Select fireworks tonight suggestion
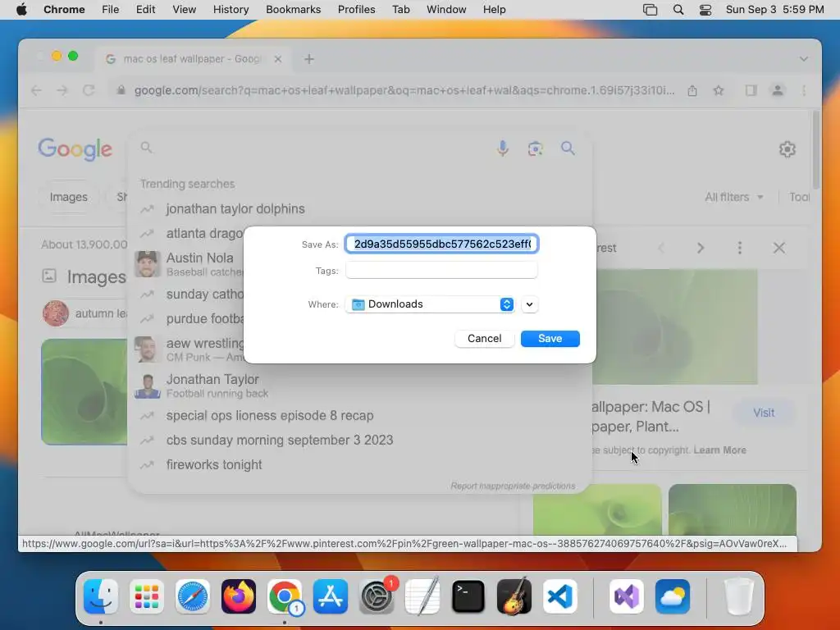The height and width of the screenshot is (630, 840). click(x=361, y=465)
